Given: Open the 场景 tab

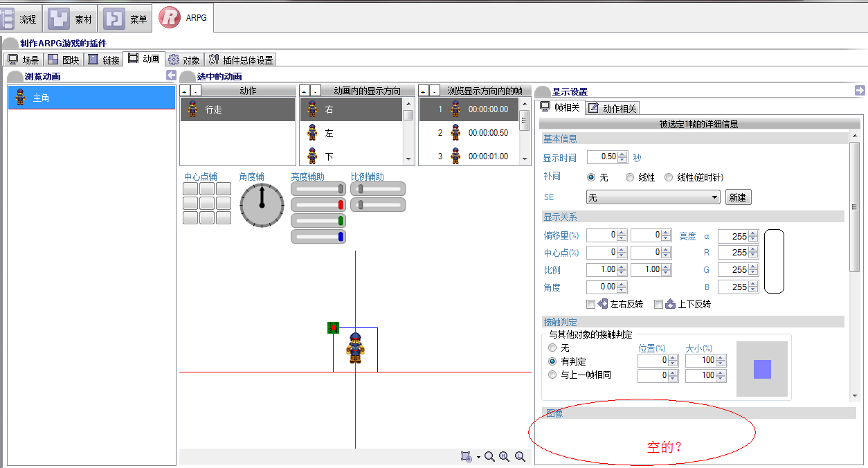Looking at the screenshot, I should tap(23, 60).
